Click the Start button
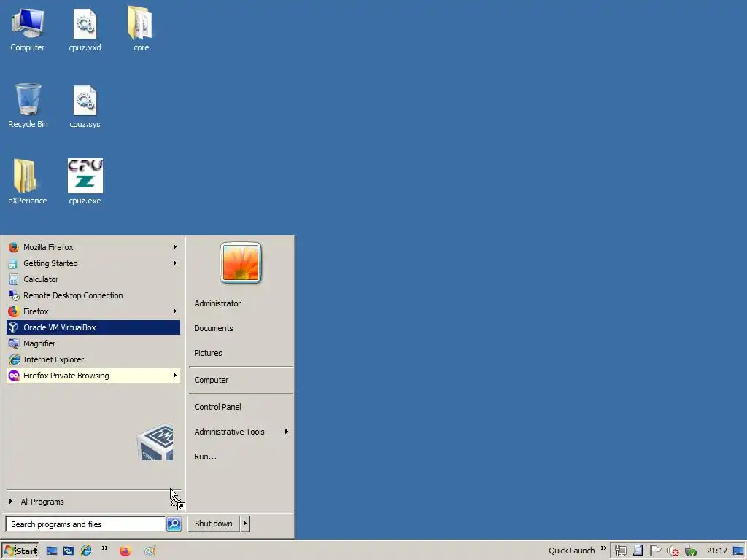 click(20, 551)
